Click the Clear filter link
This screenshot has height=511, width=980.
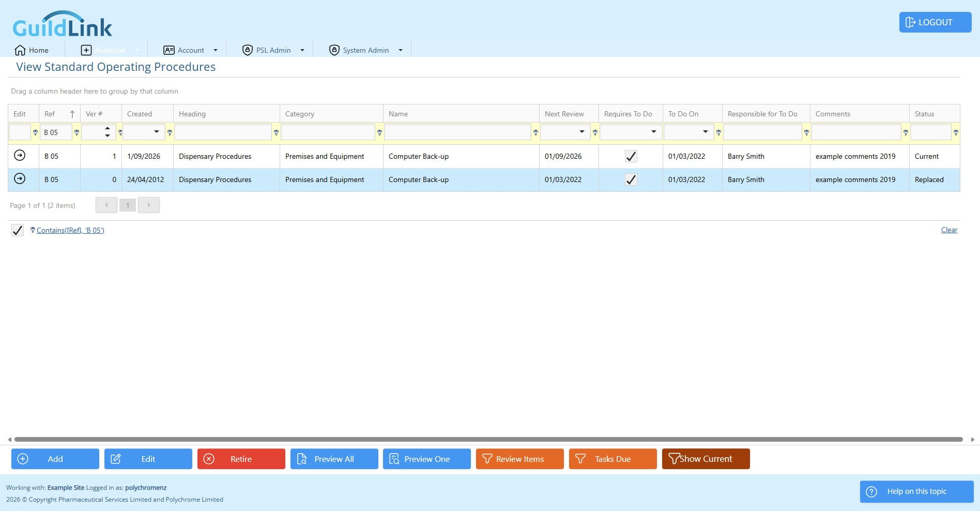click(949, 230)
